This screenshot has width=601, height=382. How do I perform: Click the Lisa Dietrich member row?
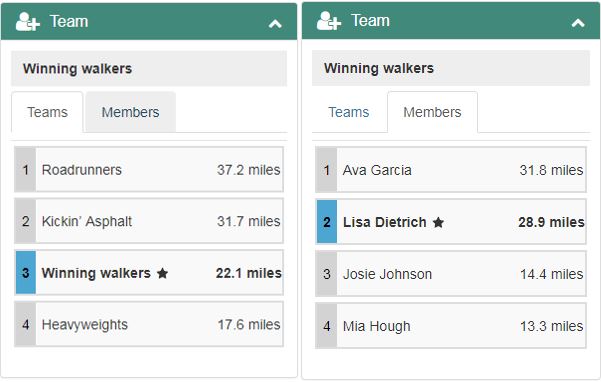pyautogui.click(x=451, y=222)
